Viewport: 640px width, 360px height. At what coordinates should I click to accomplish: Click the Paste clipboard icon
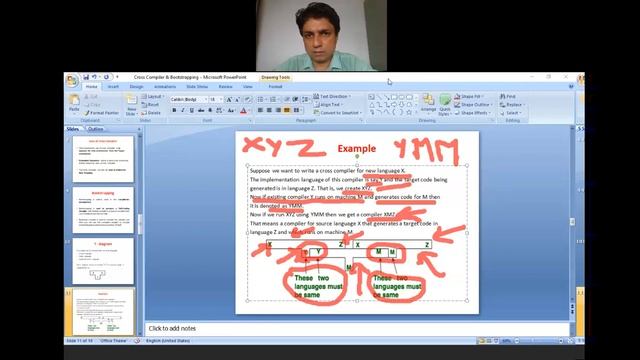(x=74, y=100)
